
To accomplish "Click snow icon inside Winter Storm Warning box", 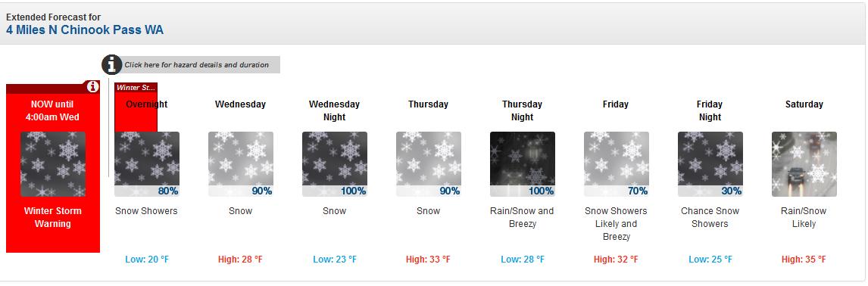I will tap(53, 164).
